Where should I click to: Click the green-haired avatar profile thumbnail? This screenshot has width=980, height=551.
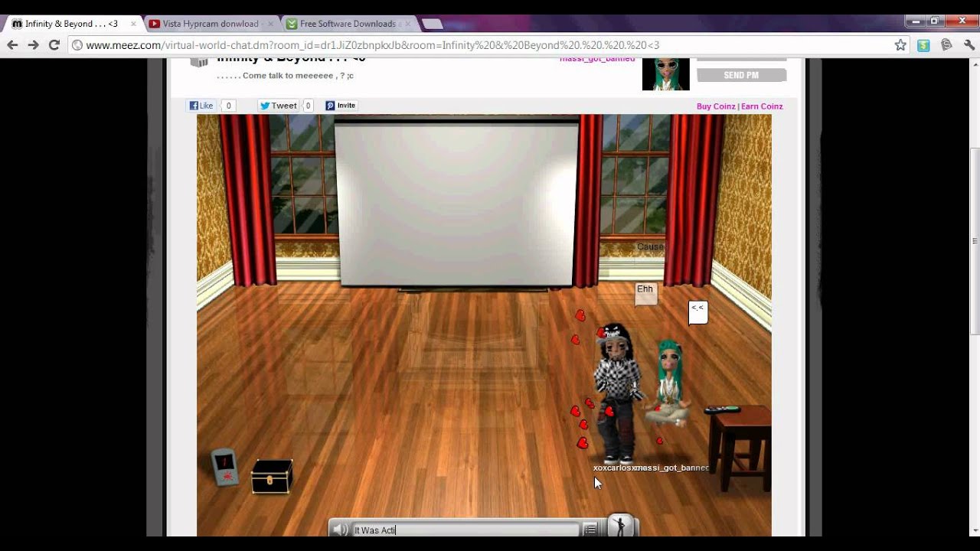tap(665, 74)
